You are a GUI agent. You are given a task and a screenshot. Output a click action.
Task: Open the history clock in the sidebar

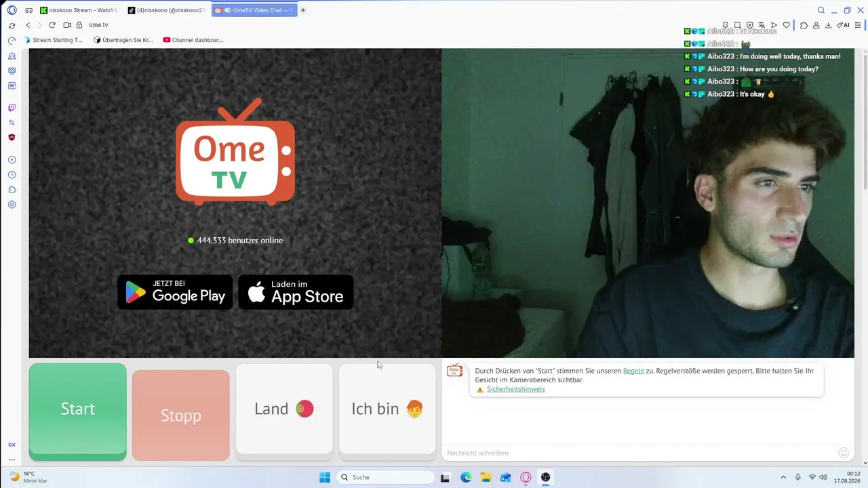(12, 175)
